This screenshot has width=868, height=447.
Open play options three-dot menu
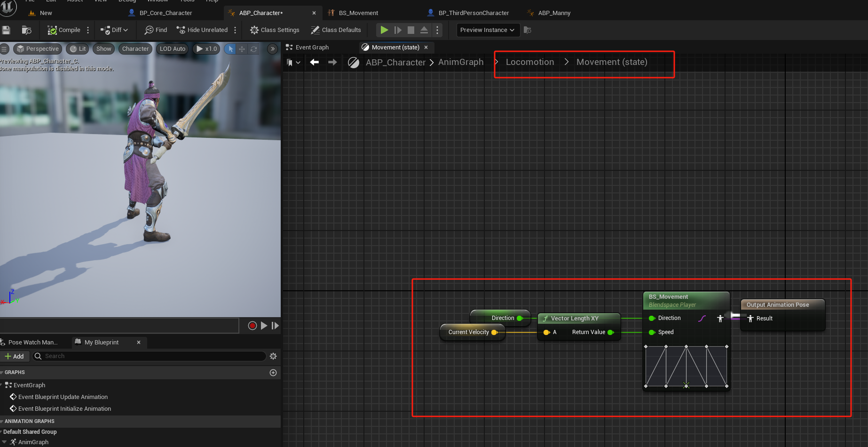coord(437,30)
